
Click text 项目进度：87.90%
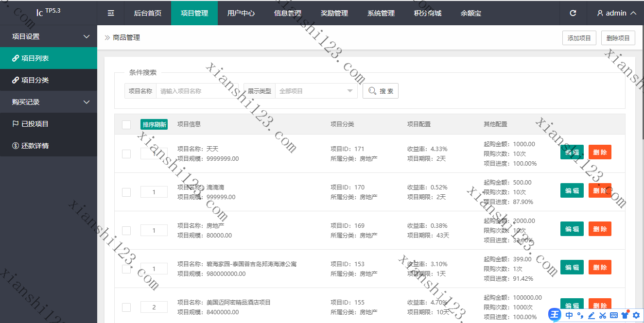coord(508,202)
